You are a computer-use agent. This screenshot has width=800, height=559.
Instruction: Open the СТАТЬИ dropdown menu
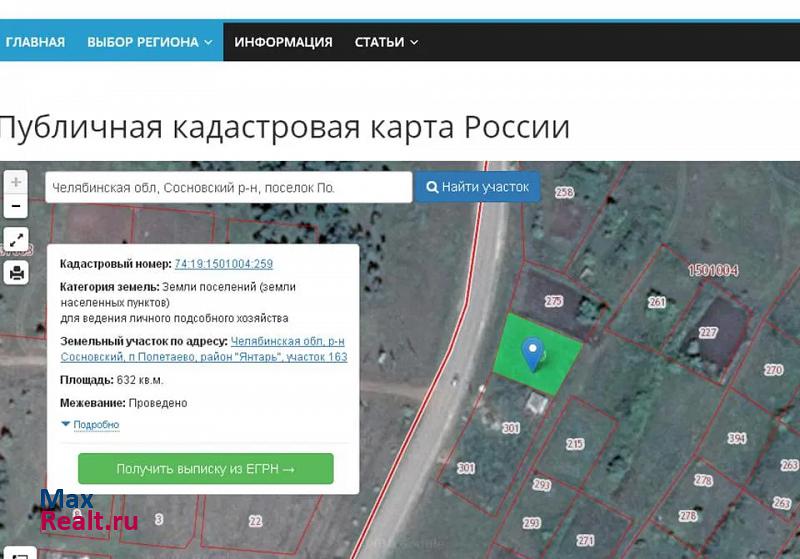coord(386,42)
